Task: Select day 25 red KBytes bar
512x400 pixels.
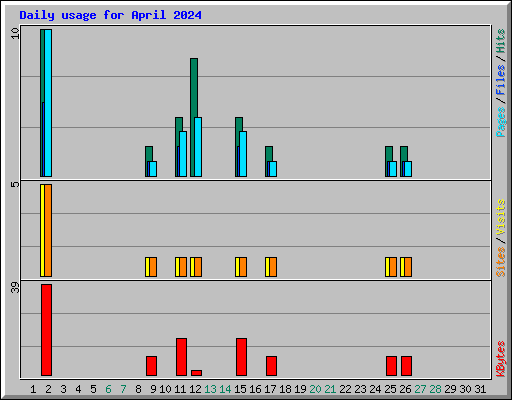Action: (391, 366)
